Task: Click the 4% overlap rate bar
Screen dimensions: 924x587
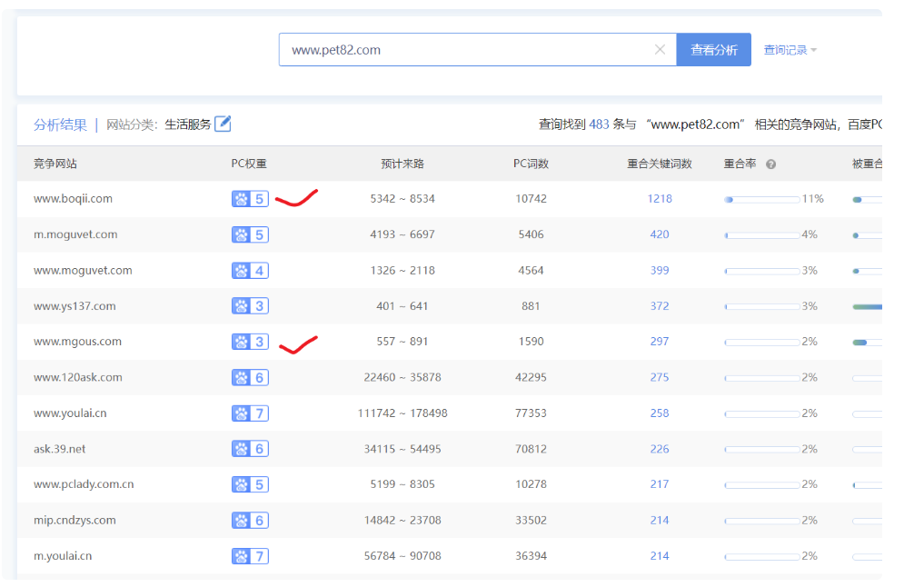Action: click(762, 235)
